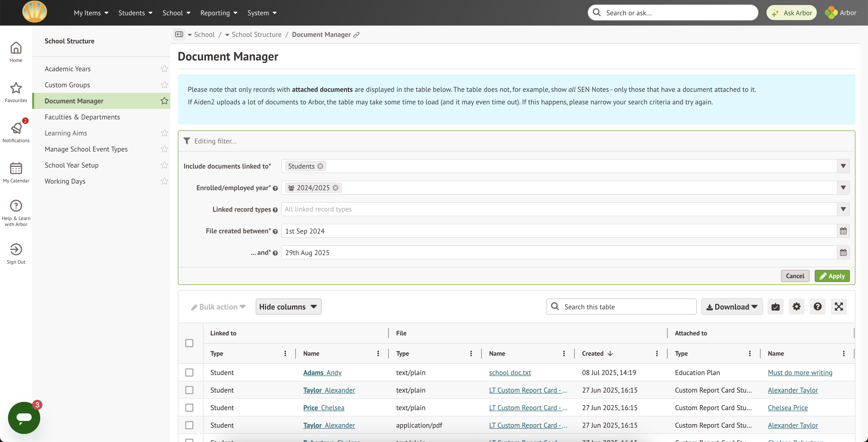Select Working Days from School Structure
Viewport: 868px width, 442px height.
pyautogui.click(x=65, y=181)
